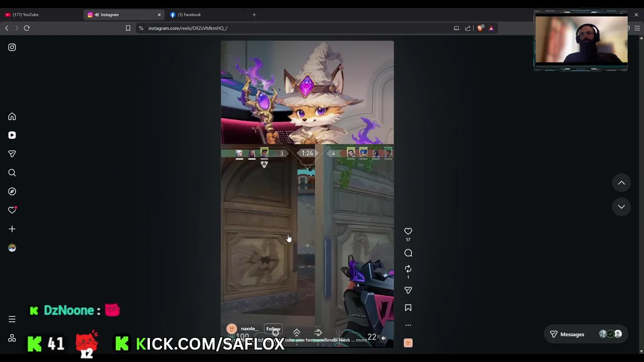This screenshot has width=644, height=362.
Task: Open Explore compass icon
Action: pyautogui.click(x=12, y=192)
